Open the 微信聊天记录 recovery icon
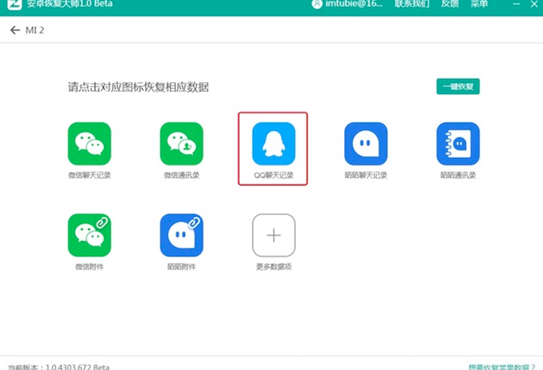This screenshot has width=543, height=370. (x=89, y=143)
